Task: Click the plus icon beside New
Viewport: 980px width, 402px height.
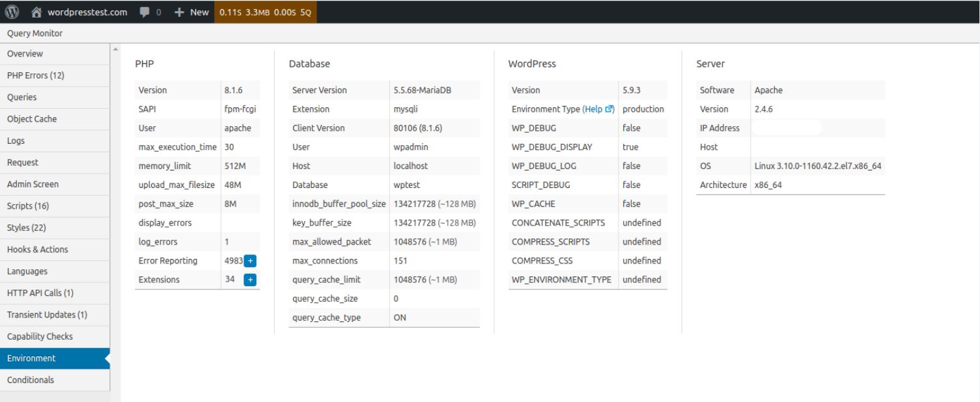Action: pyautogui.click(x=180, y=12)
